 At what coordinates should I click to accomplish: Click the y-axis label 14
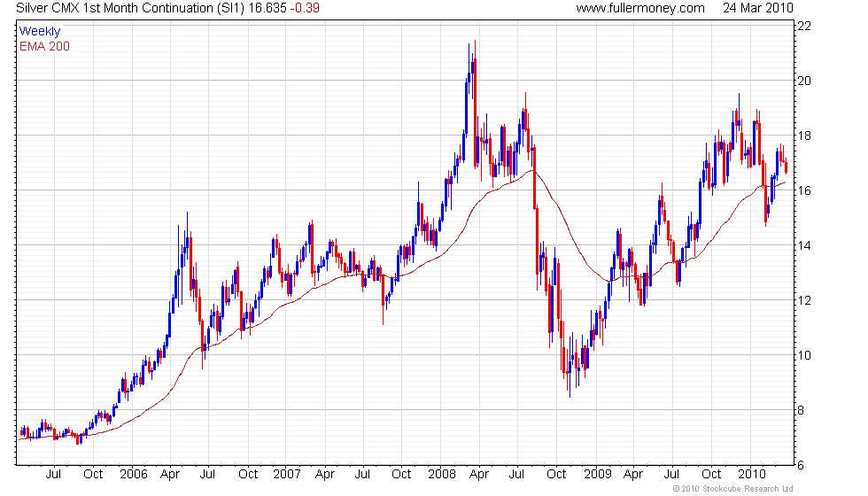pyautogui.click(x=804, y=245)
